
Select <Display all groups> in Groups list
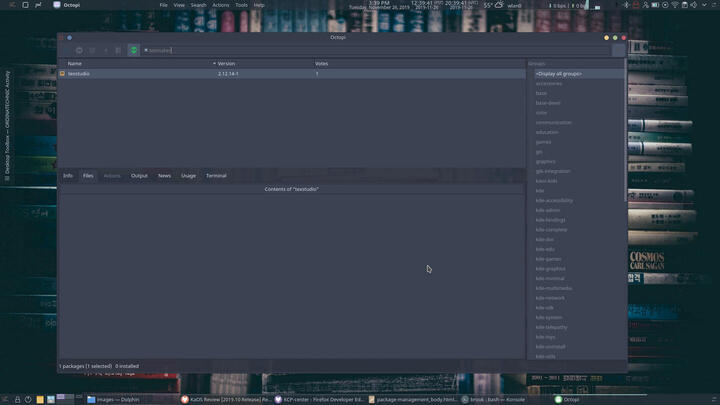pyautogui.click(x=559, y=73)
